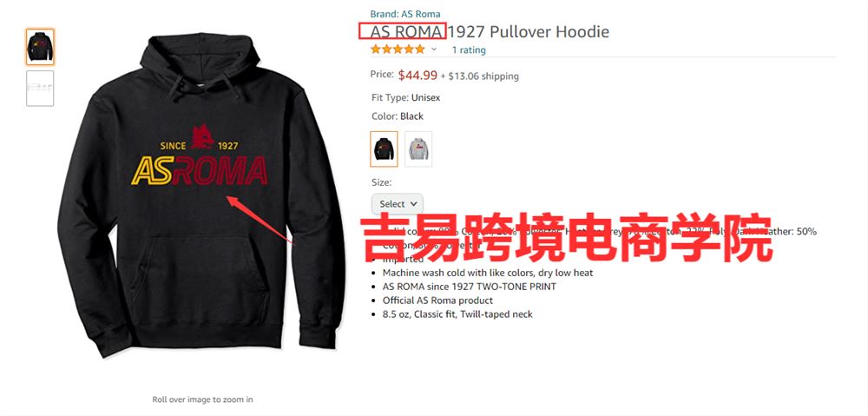Click the AS ROMA logo print on hoodie
Viewport: 868px width, 416px height.
coord(200,170)
